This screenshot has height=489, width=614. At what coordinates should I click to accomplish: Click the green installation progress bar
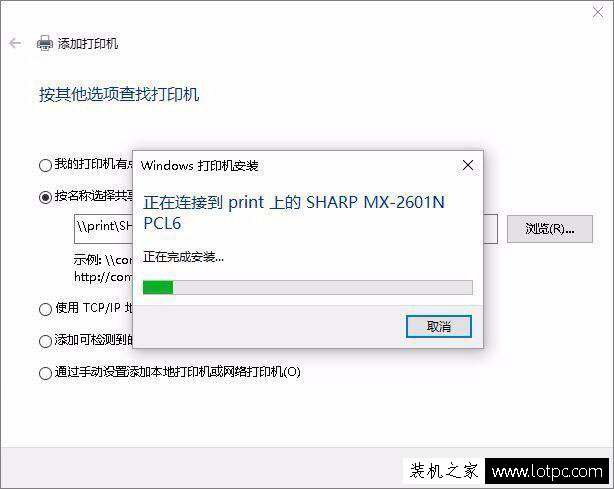click(308, 287)
